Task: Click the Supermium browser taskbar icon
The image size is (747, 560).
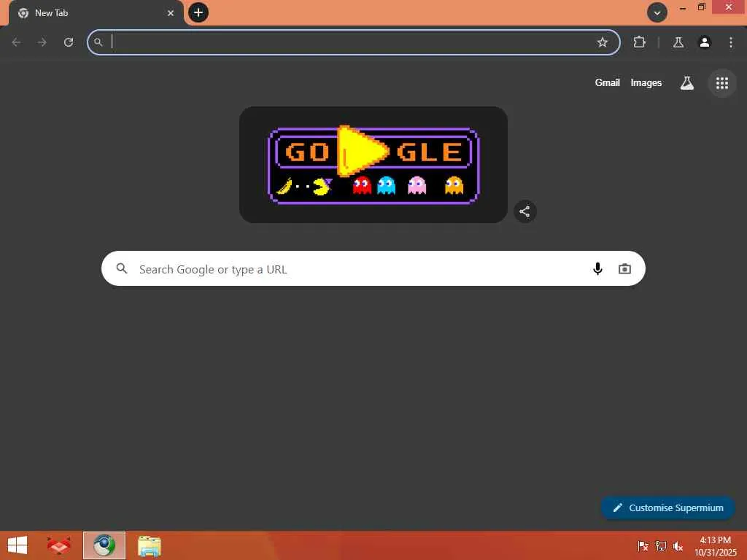Action: [x=104, y=545]
